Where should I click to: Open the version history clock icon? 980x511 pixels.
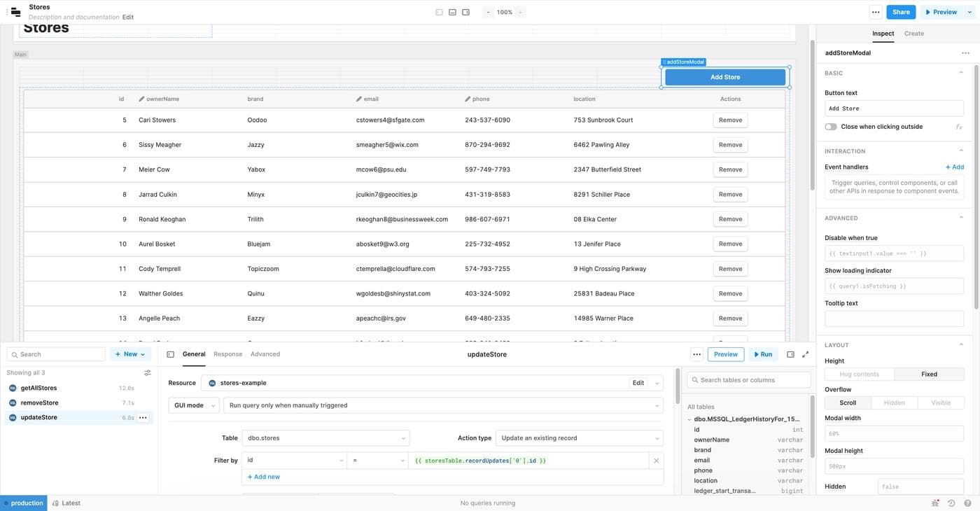(951, 503)
